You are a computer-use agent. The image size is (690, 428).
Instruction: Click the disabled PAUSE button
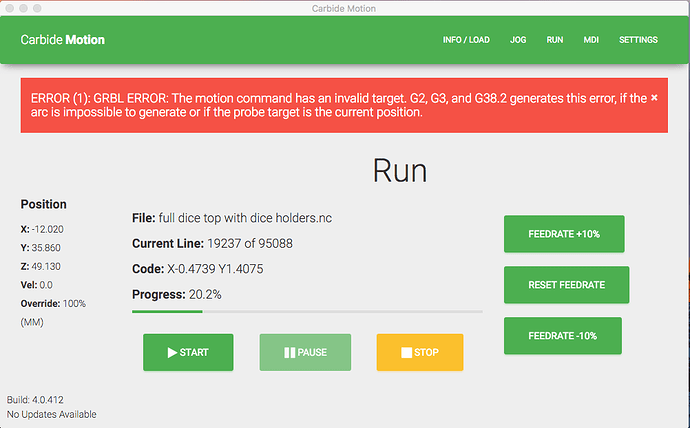pos(305,352)
